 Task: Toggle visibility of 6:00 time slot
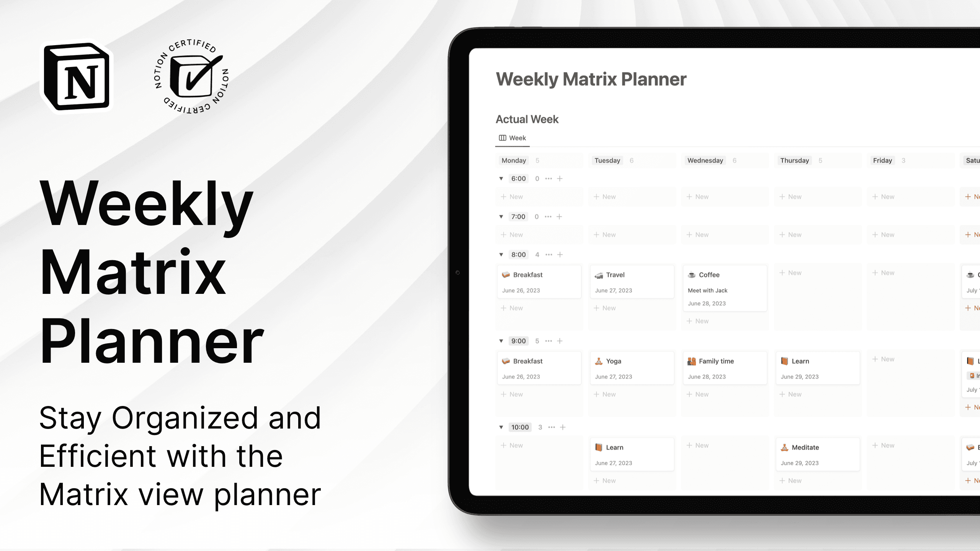[x=501, y=178]
